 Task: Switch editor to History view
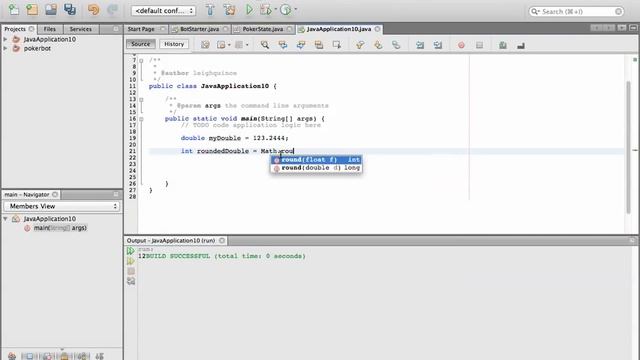tap(174, 44)
